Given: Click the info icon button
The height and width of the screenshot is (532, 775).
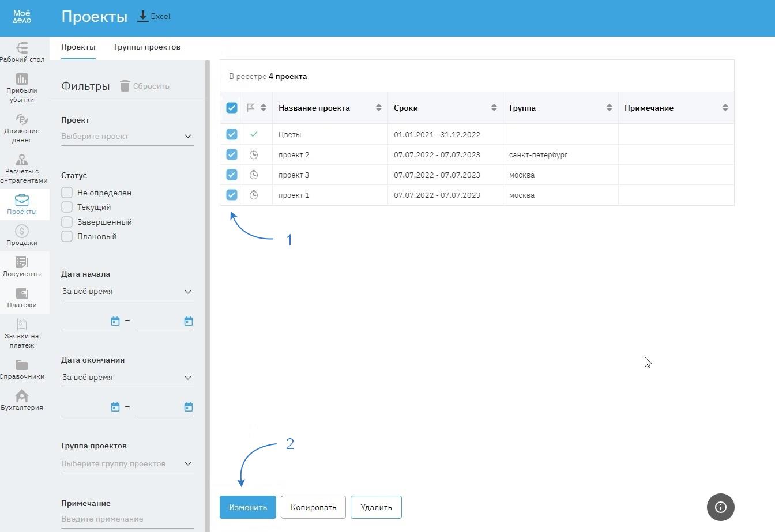Looking at the screenshot, I should (x=720, y=507).
